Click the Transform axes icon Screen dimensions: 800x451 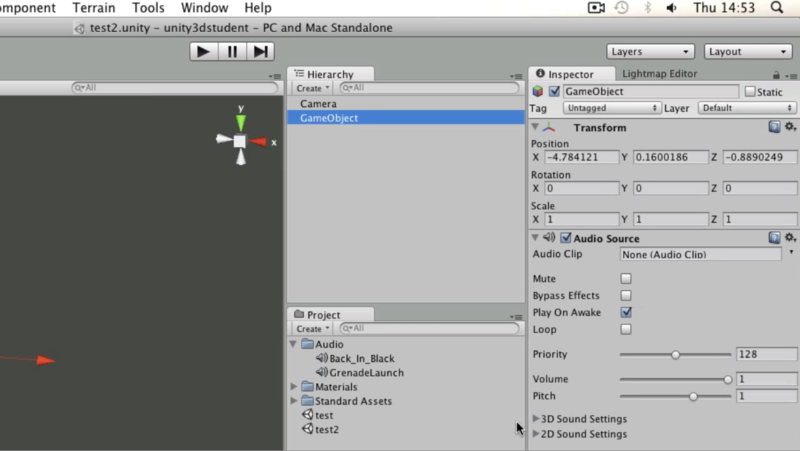point(549,127)
